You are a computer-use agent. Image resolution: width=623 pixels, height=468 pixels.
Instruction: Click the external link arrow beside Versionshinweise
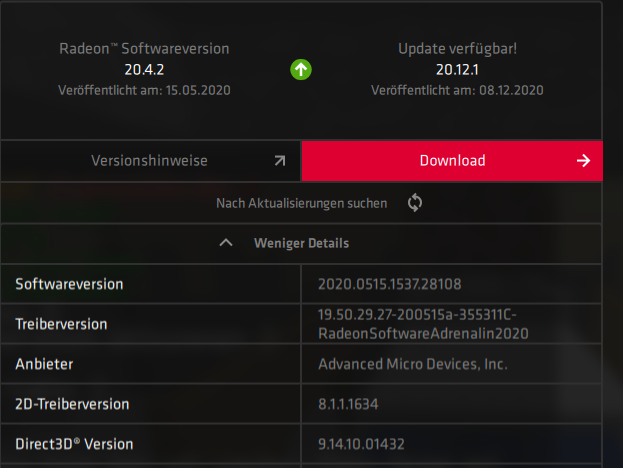point(280,161)
